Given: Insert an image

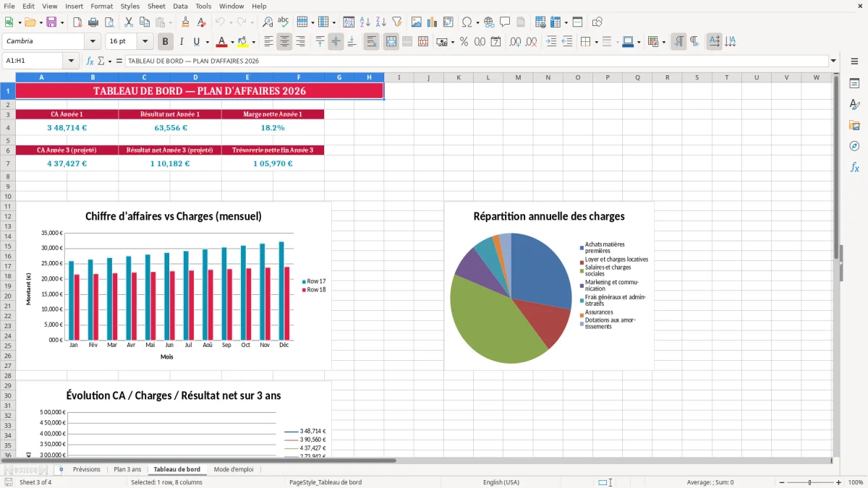Looking at the screenshot, I should tap(417, 22).
